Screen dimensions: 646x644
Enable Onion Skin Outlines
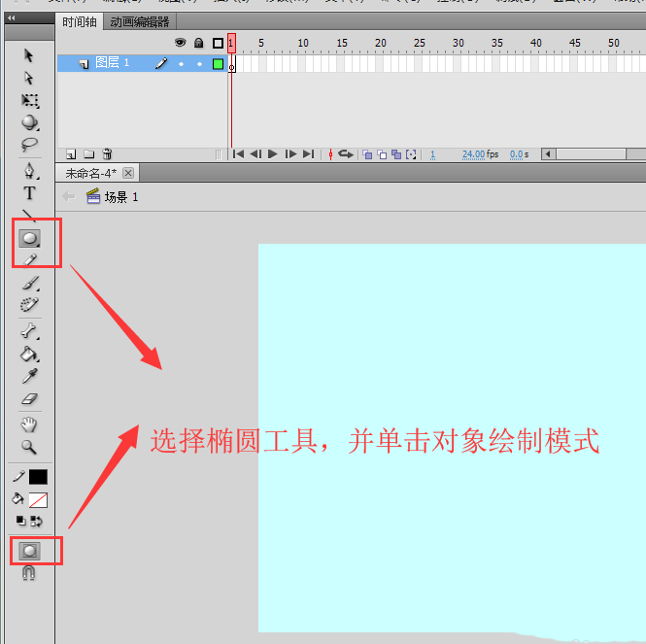(382, 154)
